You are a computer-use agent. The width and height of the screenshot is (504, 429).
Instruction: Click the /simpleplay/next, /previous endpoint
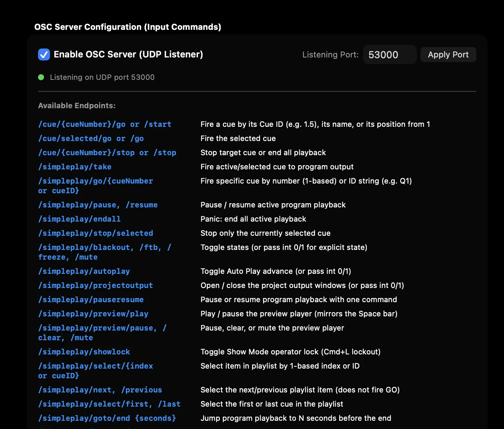coord(100,390)
